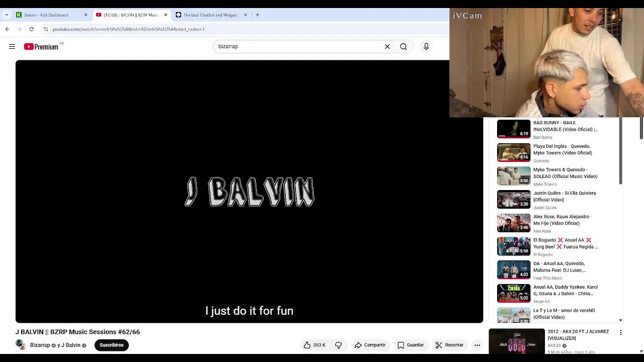This screenshot has height=362, width=644.
Task: Click the video player area
Action: (249, 192)
